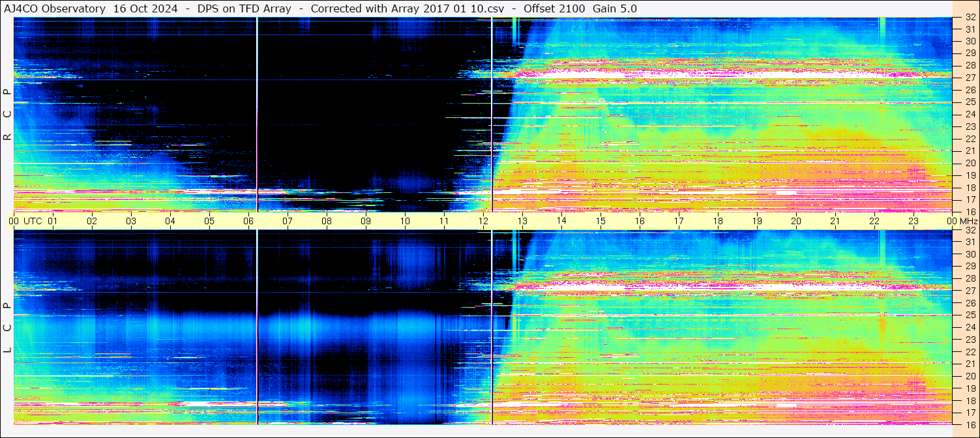Click the LCP polarization label

[x=7, y=328]
